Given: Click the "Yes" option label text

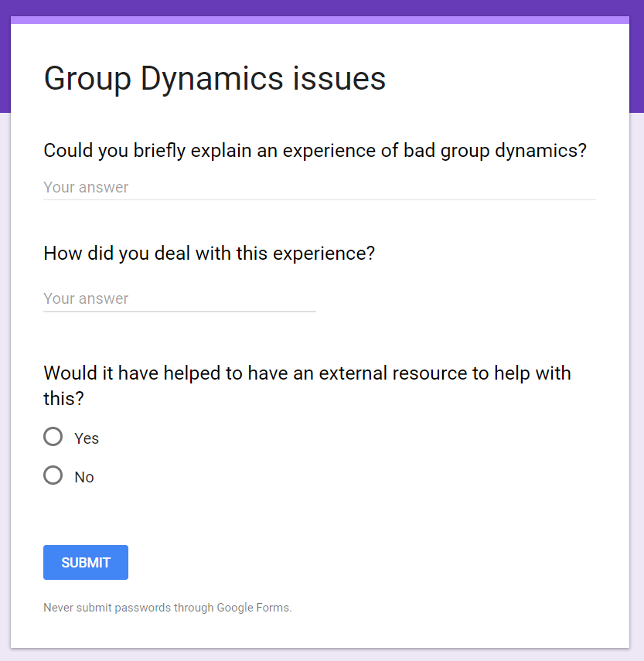Looking at the screenshot, I should point(87,438).
